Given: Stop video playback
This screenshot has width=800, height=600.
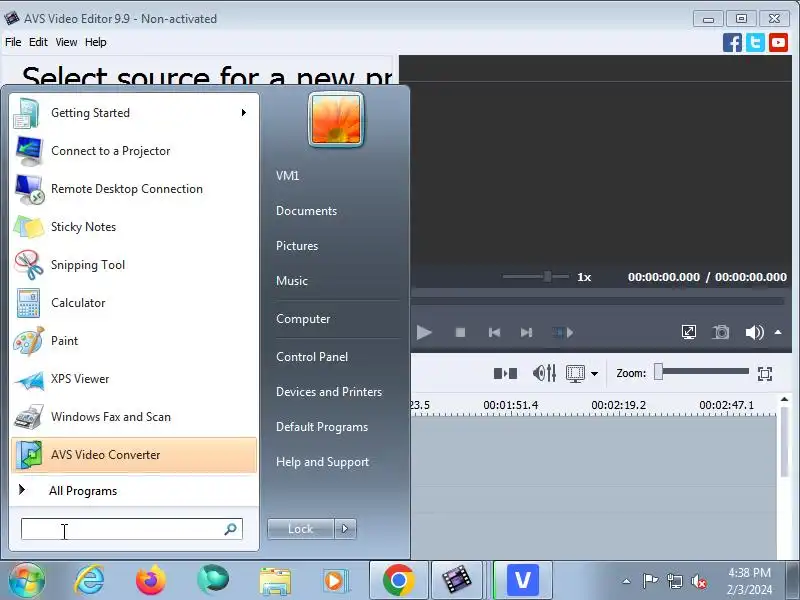Looking at the screenshot, I should point(460,333).
